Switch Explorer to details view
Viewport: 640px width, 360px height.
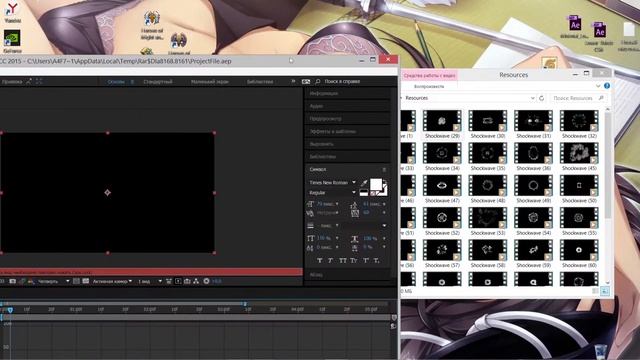tap(596, 291)
